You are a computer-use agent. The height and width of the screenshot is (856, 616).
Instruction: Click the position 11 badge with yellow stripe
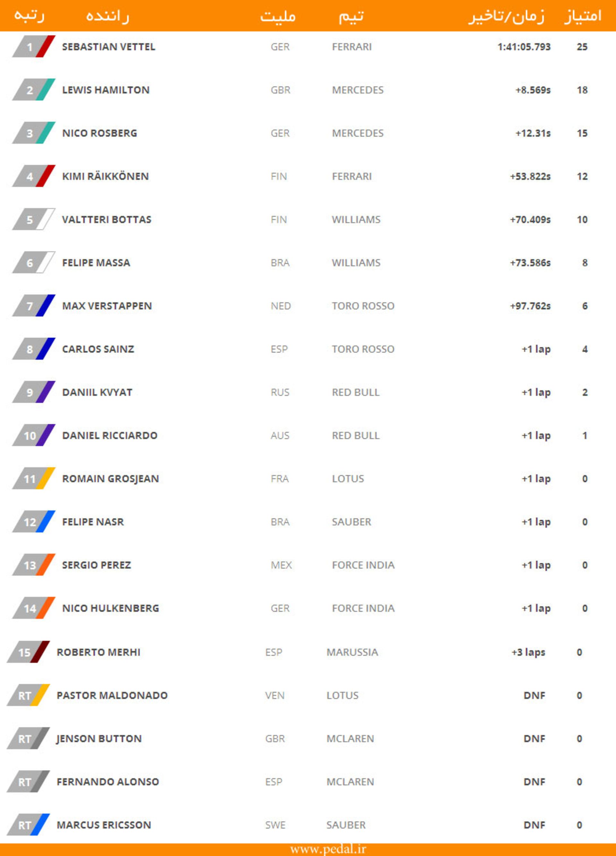[34, 479]
